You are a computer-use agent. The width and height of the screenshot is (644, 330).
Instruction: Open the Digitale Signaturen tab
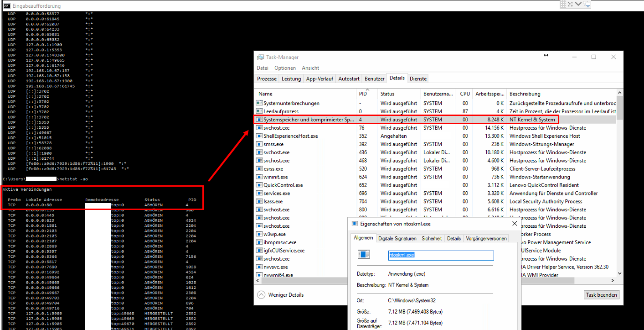(x=397, y=238)
